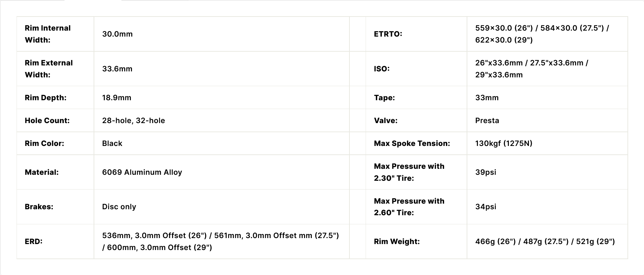This screenshot has height=275, width=644.
Task: Click the Rim Weight grams value
Action: tap(545, 242)
